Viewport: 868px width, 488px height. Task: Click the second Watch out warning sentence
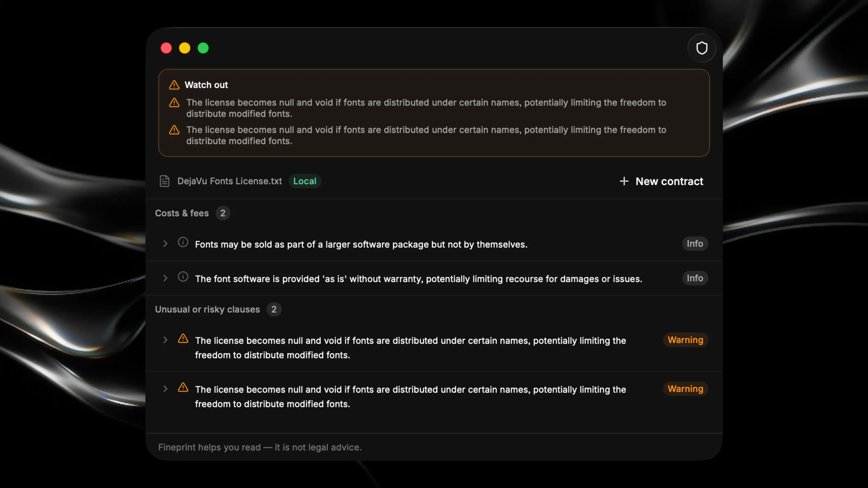point(426,135)
